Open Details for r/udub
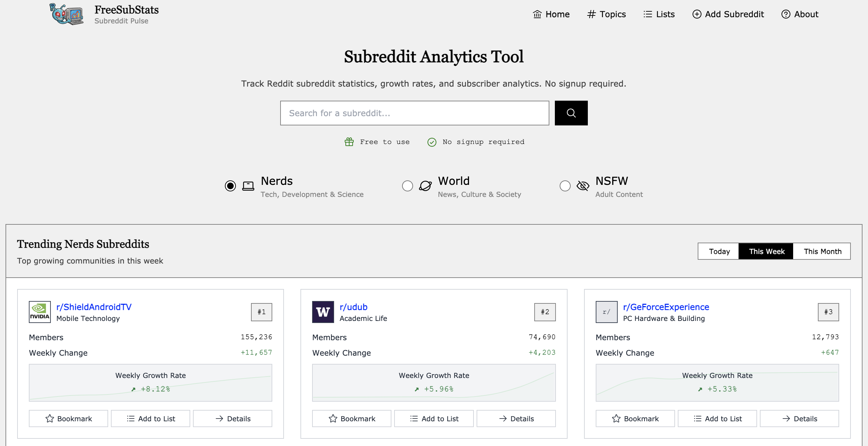The image size is (868, 446). [516, 418]
